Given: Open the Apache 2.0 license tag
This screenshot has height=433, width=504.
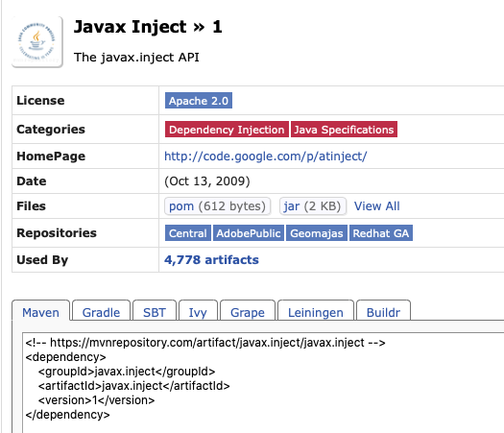Looking at the screenshot, I should [x=199, y=101].
